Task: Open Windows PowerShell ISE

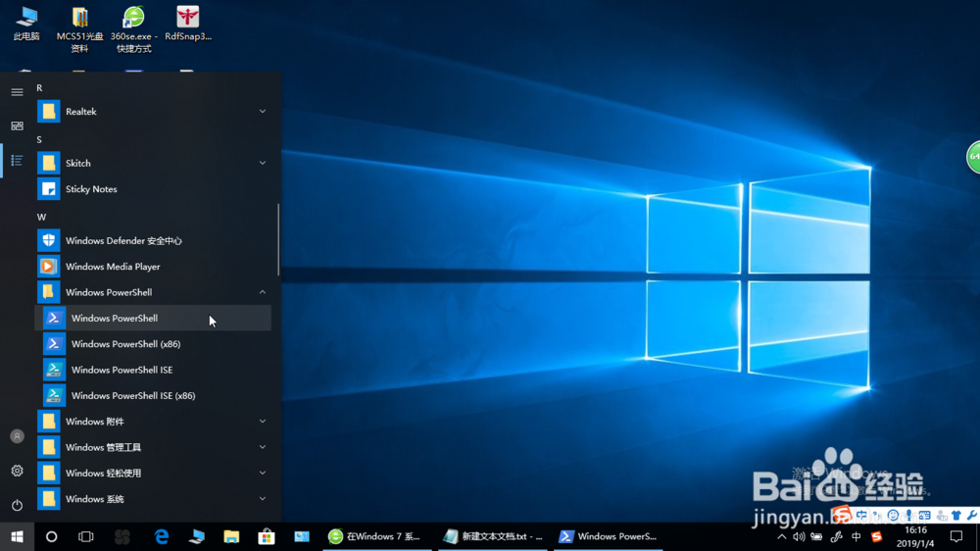Action: (x=154, y=370)
